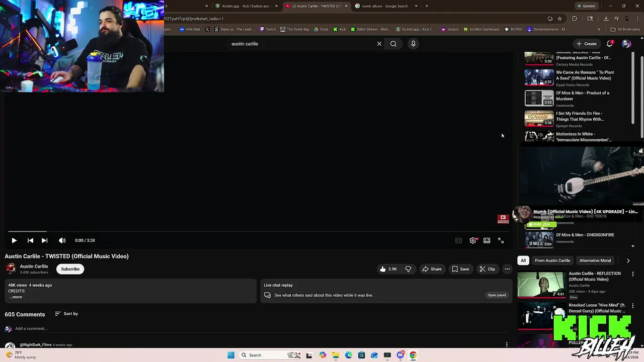Show more filter chips with arrow

coord(628,260)
